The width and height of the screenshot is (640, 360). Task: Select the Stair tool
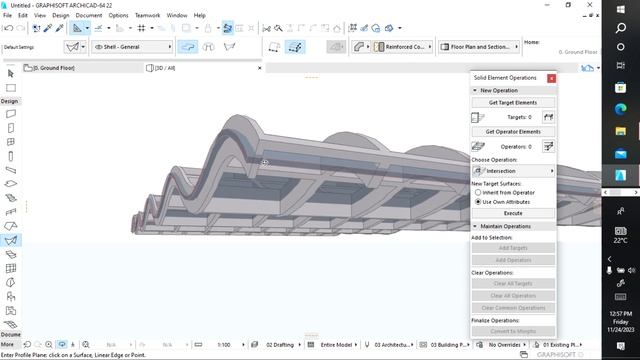click(x=11, y=198)
